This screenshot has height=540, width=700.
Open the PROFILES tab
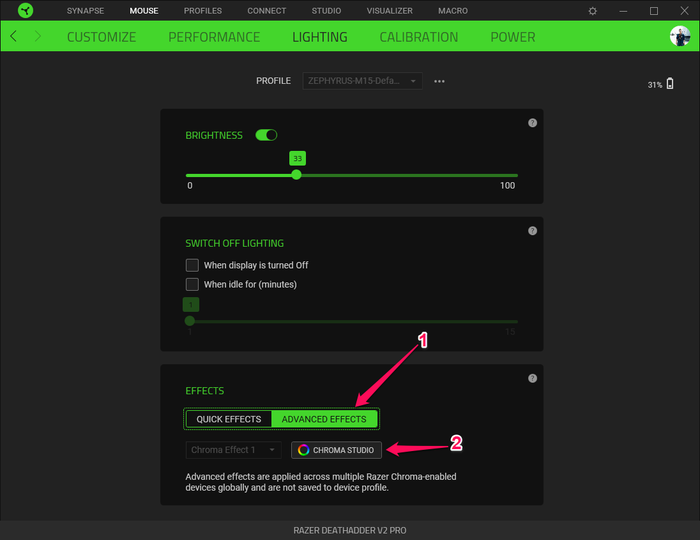click(203, 11)
